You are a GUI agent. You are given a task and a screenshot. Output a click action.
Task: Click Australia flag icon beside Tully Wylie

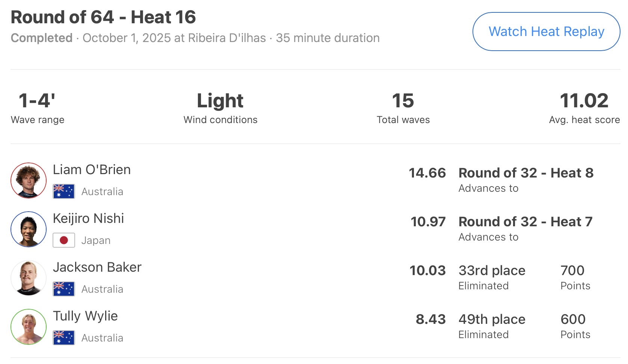click(x=64, y=338)
